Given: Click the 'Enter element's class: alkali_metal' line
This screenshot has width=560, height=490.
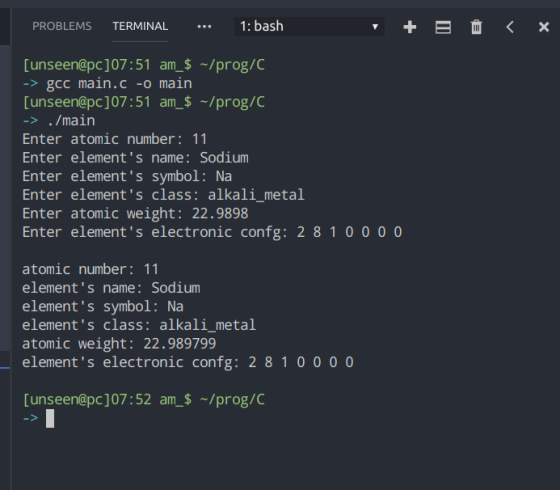Looking at the screenshot, I should [163, 195].
